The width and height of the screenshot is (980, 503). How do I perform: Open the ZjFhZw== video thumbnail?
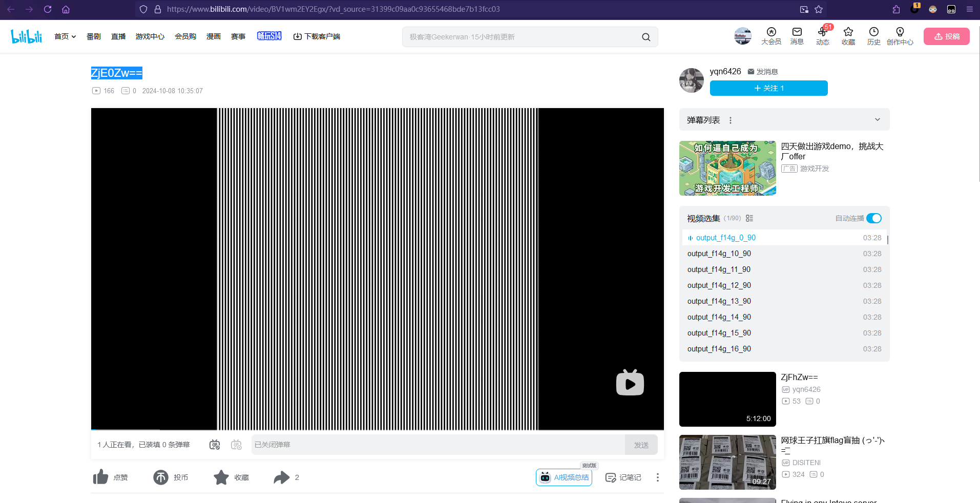tap(727, 399)
